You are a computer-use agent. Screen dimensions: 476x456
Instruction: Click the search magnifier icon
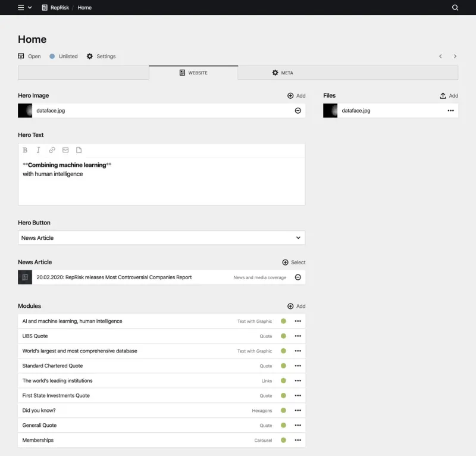click(455, 8)
